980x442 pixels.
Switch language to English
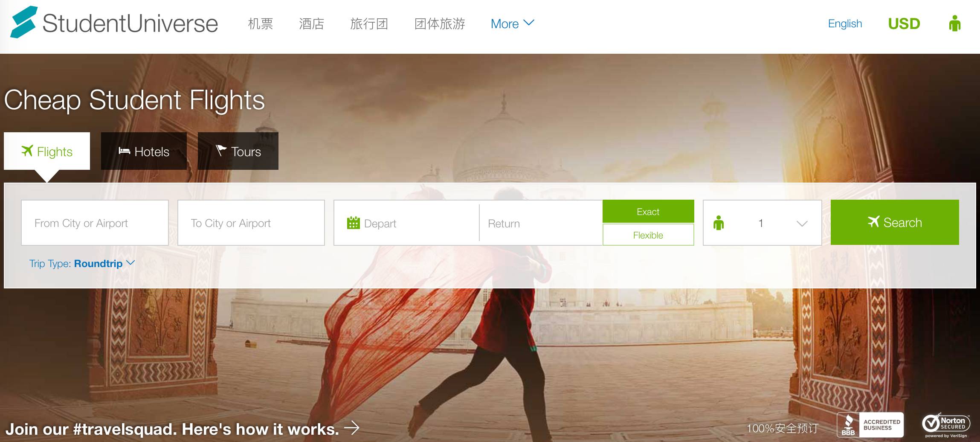[845, 24]
